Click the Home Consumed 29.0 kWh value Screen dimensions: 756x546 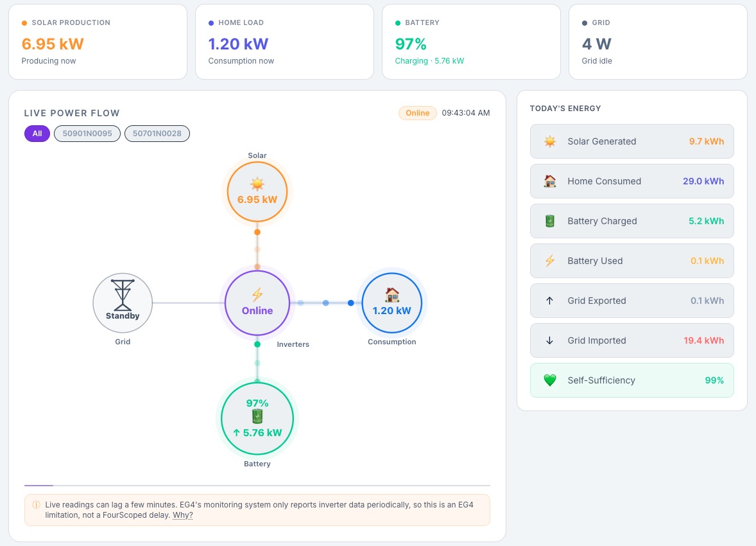click(703, 181)
